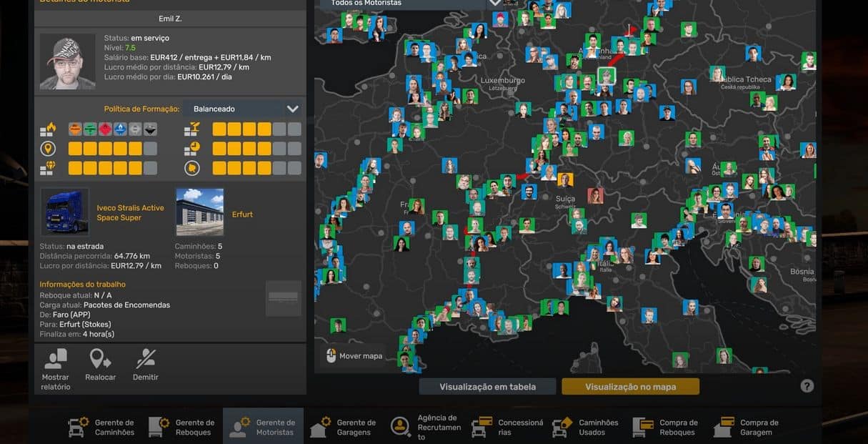Open Caminhões Usados
This screenshot has width=868, height=444.
pyautogui.click(x=587, y=427)
